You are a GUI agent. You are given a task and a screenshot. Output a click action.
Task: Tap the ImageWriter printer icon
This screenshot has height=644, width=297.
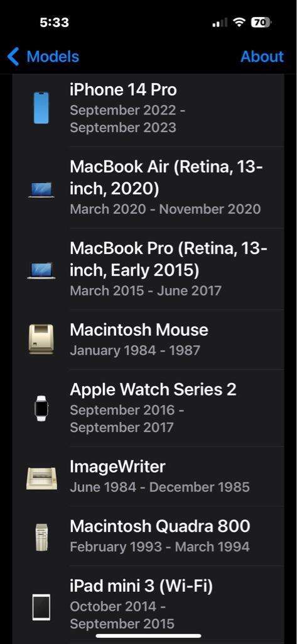(41, 478)
